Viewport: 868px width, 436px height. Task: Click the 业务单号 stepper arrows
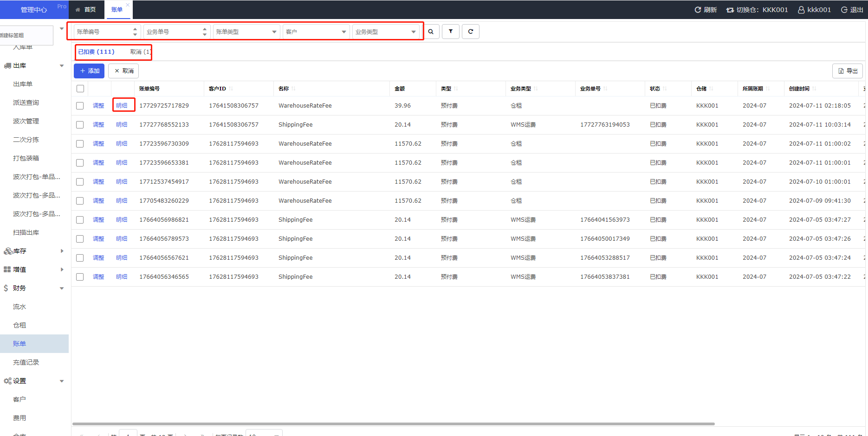tap(205, 32)
